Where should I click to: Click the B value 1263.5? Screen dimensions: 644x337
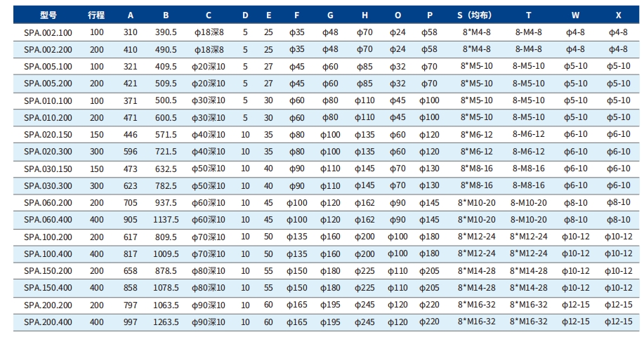(166, 322)
